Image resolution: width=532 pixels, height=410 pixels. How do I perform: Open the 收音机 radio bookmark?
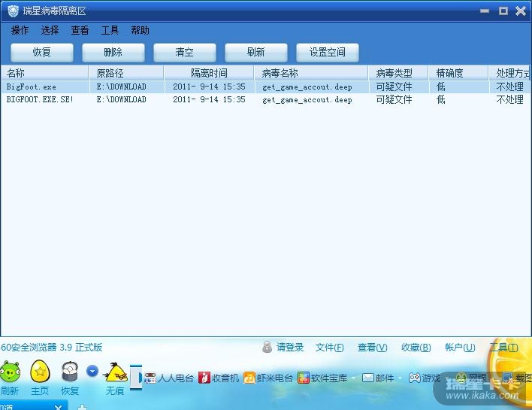click(219, 378)
